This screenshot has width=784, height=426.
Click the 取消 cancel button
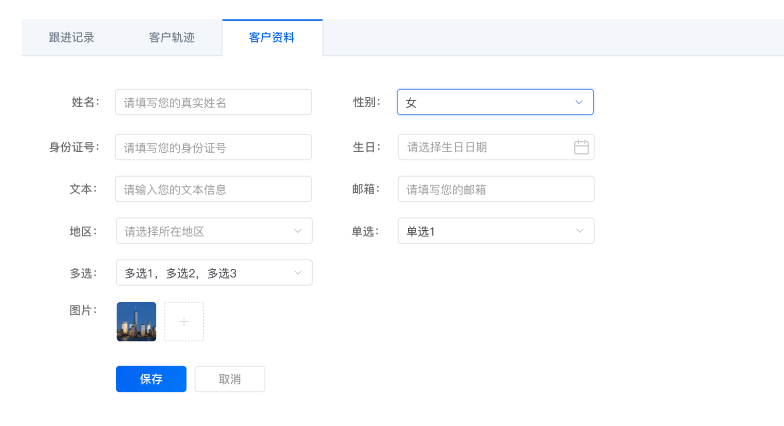230,379
